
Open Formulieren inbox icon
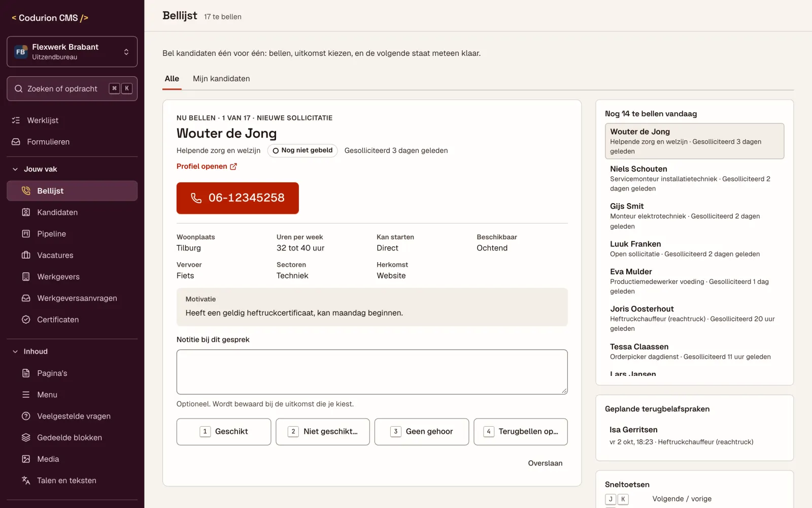(x=16, y=142)
